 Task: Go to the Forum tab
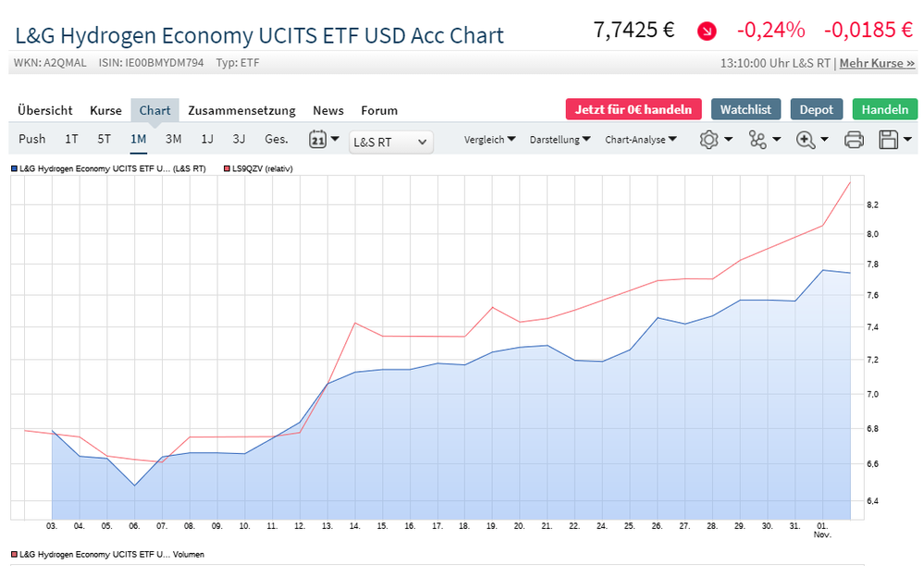pos(379,110)
